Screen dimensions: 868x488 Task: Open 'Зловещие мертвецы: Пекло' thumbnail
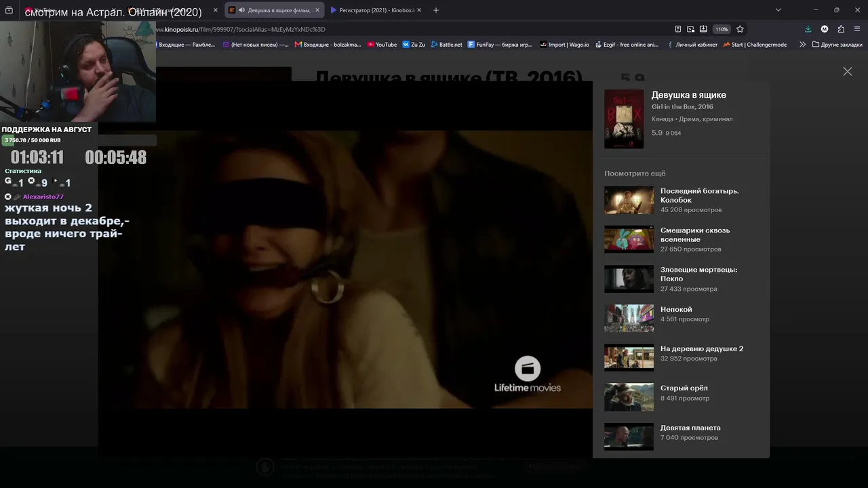pyautogui.click(x=629, y=279)
